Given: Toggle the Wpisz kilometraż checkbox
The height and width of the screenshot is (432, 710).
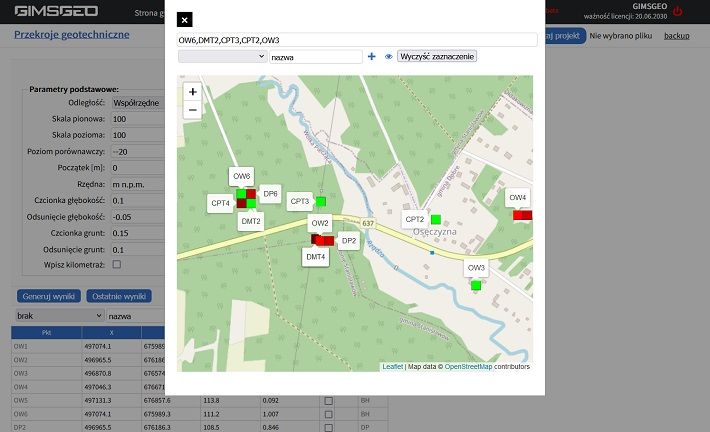Looking at the screenshot, I should click(117, 264).
